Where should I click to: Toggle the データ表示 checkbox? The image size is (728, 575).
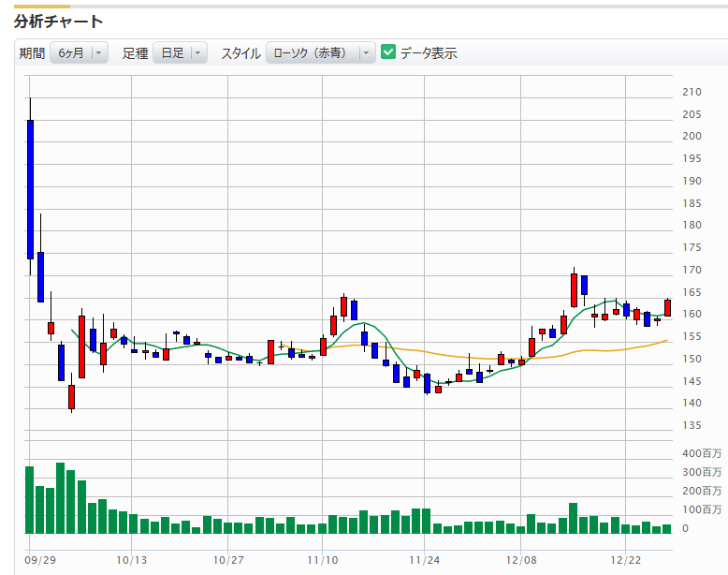pos(389,53)
